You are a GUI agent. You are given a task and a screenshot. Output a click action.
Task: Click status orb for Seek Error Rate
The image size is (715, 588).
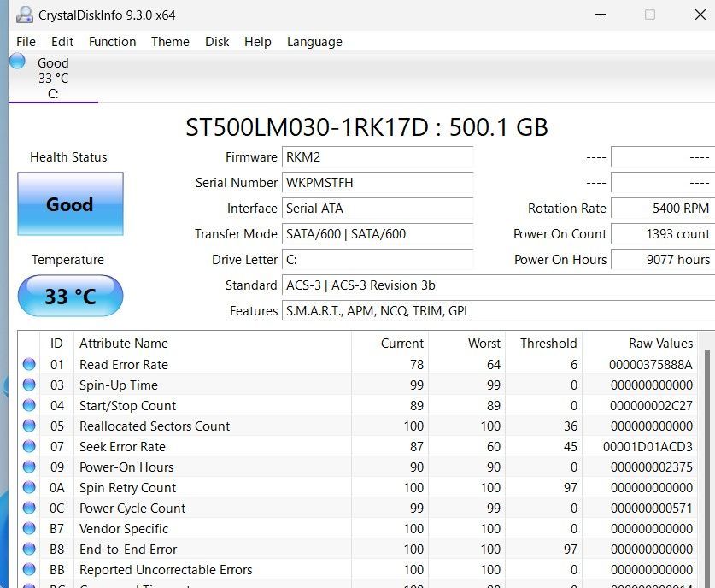(29, 446)
